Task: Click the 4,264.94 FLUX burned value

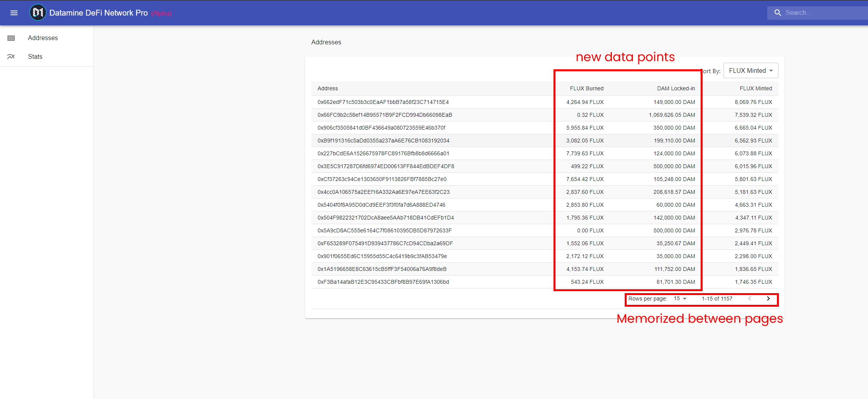Action: click(585, 102)
